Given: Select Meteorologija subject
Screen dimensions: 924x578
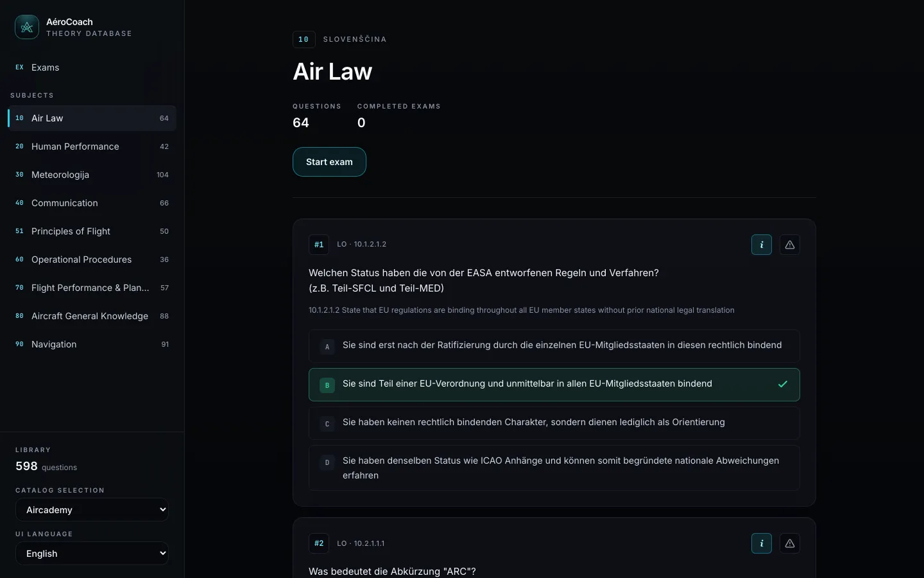Looking at the screenshot, I should 92,175.
